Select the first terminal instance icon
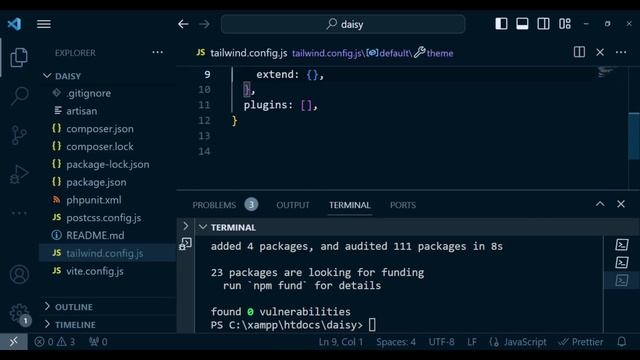 pyautogui.click(x=622, y=245)
